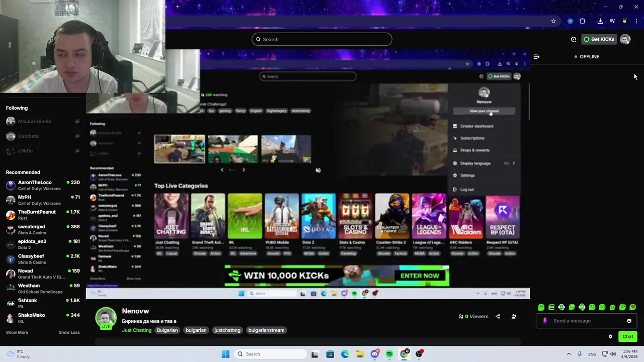Open TheBurntPeanut recommended channel

coord(43,215)
